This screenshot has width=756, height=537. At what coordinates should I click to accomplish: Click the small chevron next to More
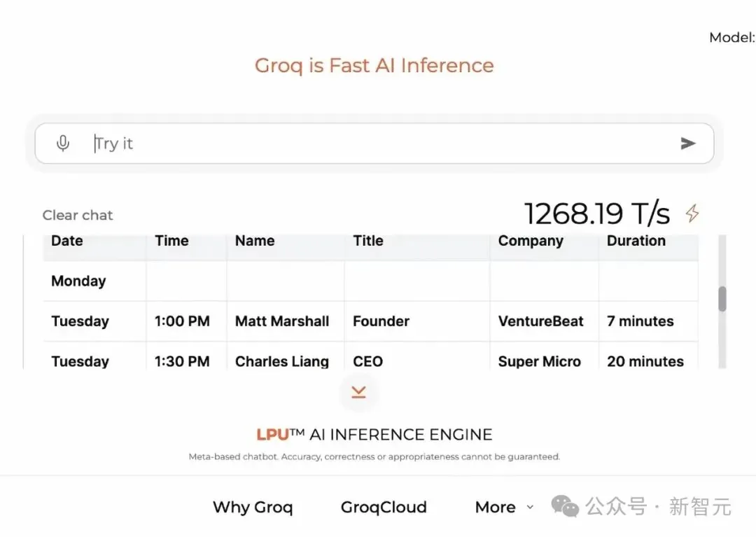(530, 507)
